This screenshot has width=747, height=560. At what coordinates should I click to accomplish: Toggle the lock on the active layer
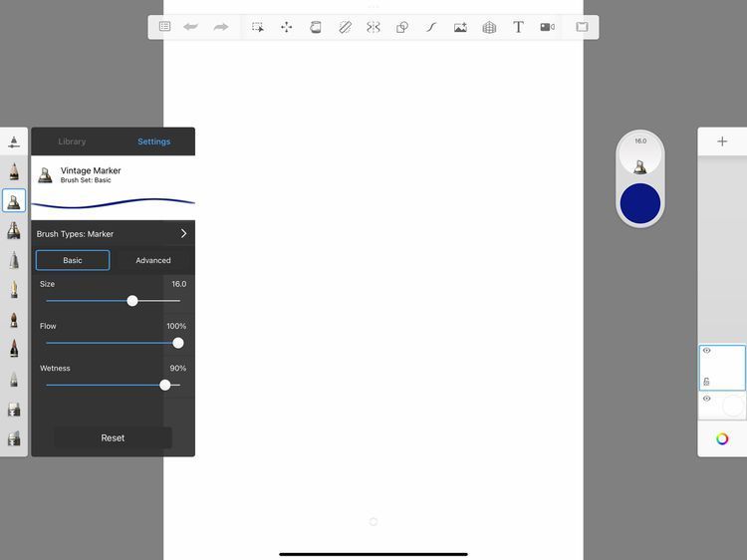coord(707,381)
